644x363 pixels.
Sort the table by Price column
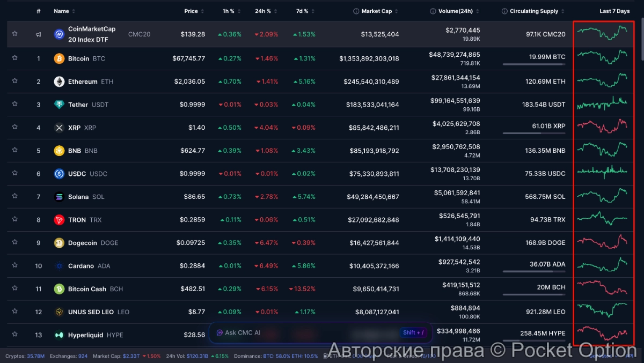click(191, 11)
